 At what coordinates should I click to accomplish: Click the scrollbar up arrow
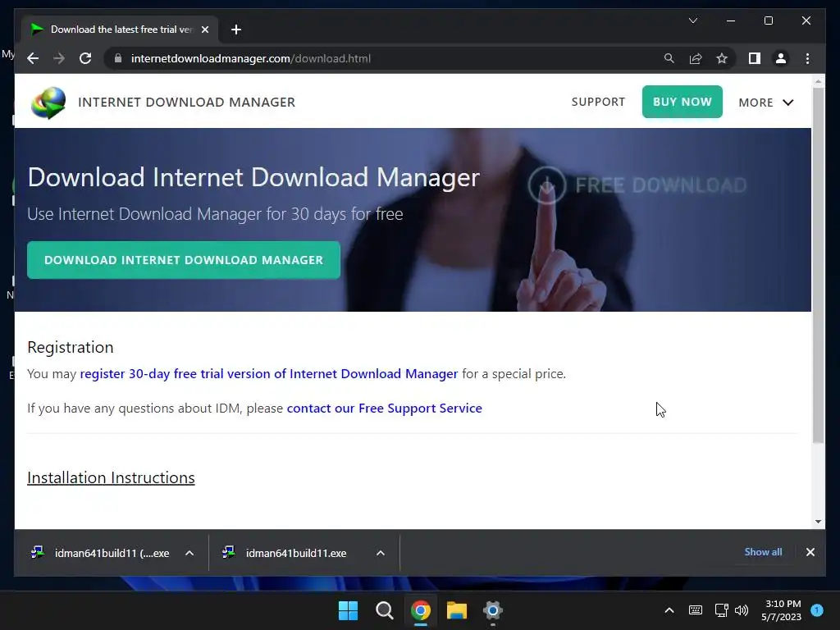(818, 81)
